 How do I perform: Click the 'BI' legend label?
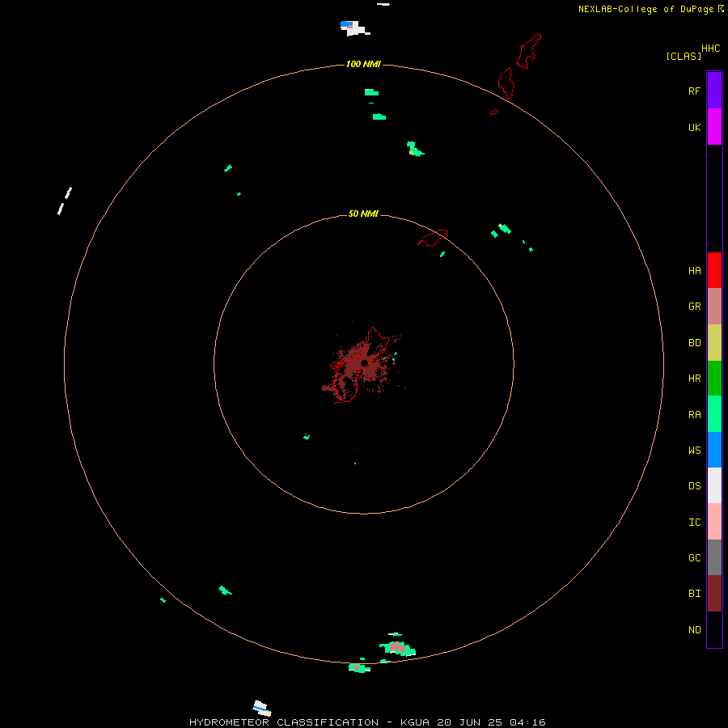coord(694,594)
